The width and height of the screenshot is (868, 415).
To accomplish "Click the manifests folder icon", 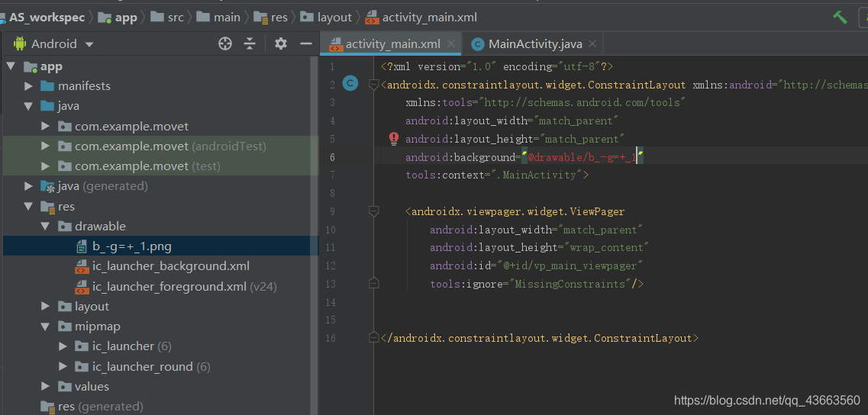I will 47,86.
